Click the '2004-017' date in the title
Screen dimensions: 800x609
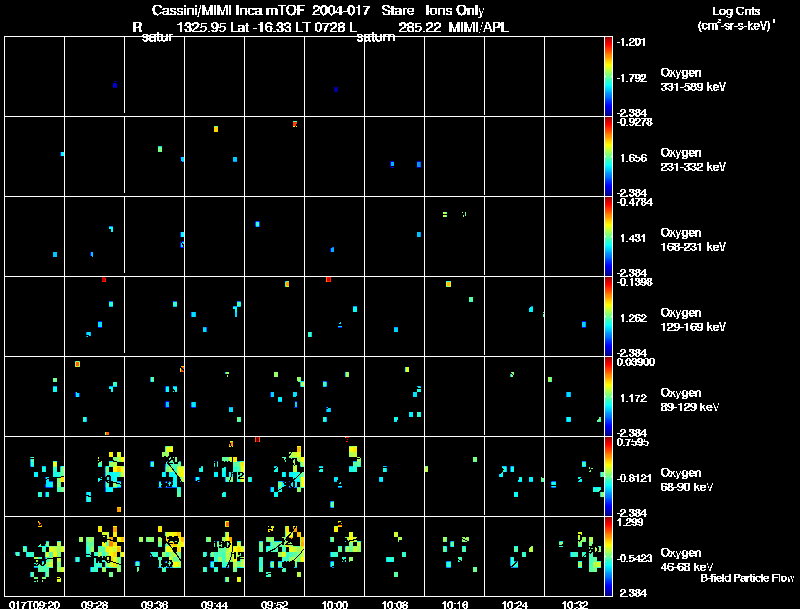pyautogui.click(x=341, y=11)
